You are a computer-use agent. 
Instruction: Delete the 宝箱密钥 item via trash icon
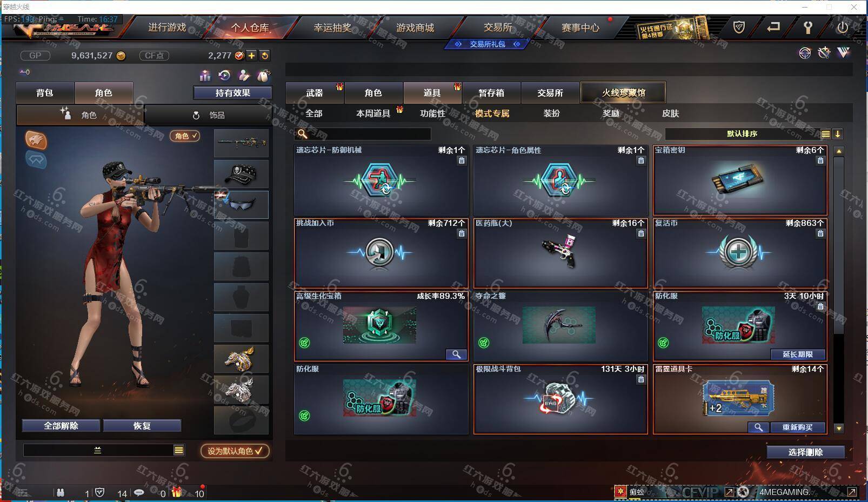[820, 160]
